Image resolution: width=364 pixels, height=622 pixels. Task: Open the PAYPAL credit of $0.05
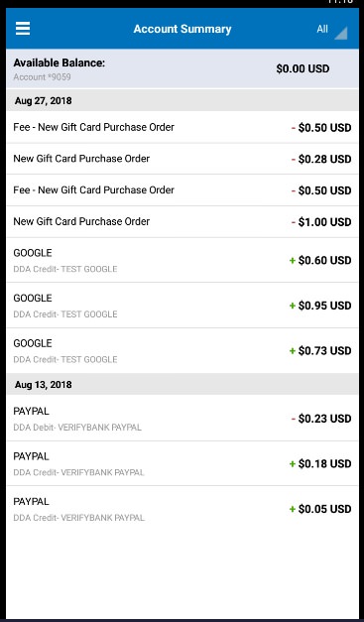coord(182,509)
